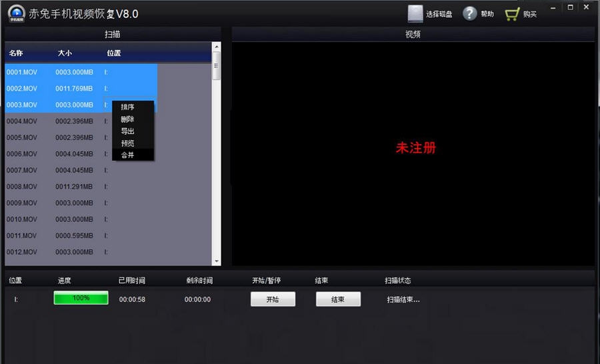This screenshot has height=364, width=600.
Task: Click scroll up arrow of file list
Action: [x=216, y=46]
